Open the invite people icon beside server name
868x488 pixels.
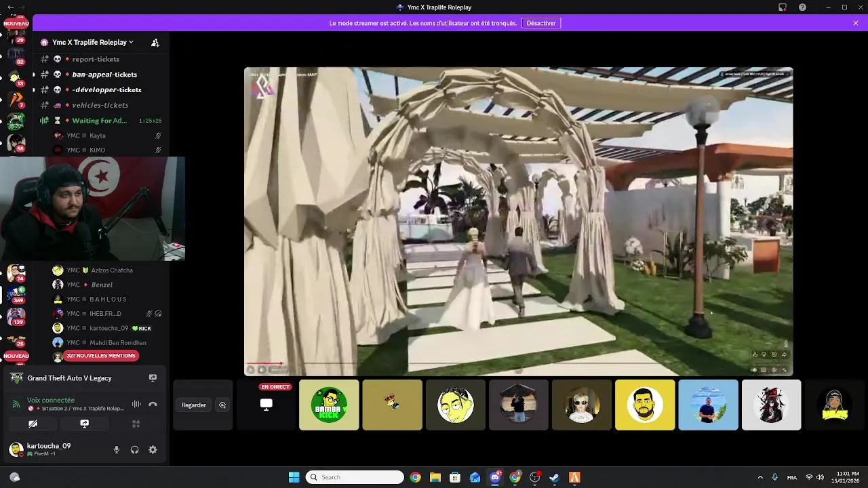(x=155, y=43)
